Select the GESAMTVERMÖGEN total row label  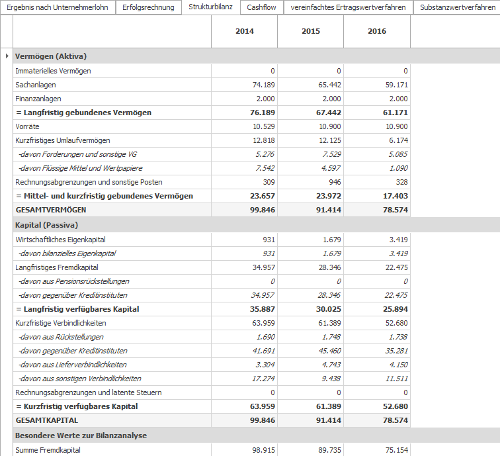coord(51,210)
